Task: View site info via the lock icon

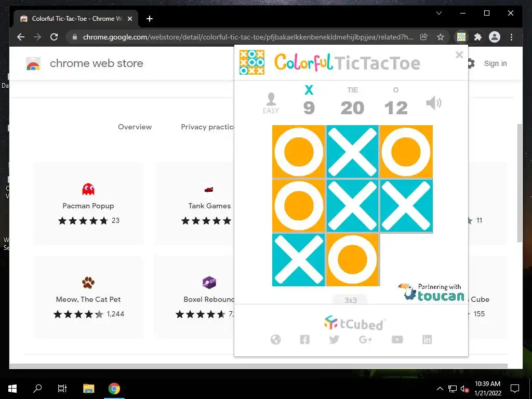Action: (x=75, y=37)
